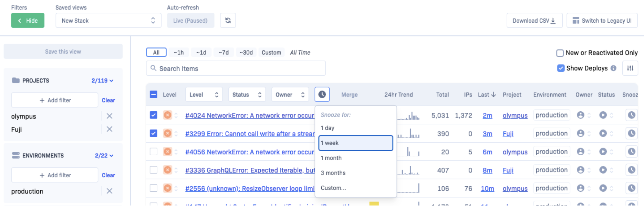This screenshot has height=211, width=644.
Task: Remove the olympus project filter
Action: tap(110, 116)
